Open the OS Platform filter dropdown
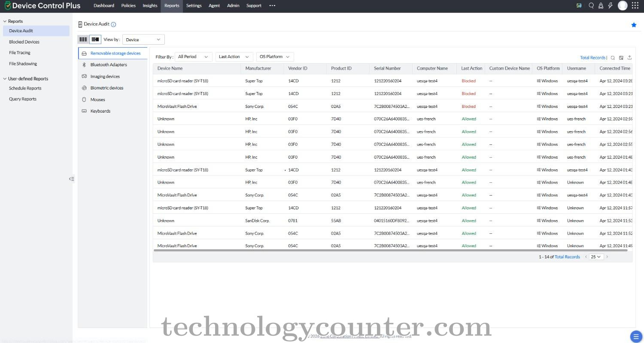Image resolution: width=644 pixels, height=343 pixels. click(275, 57)
